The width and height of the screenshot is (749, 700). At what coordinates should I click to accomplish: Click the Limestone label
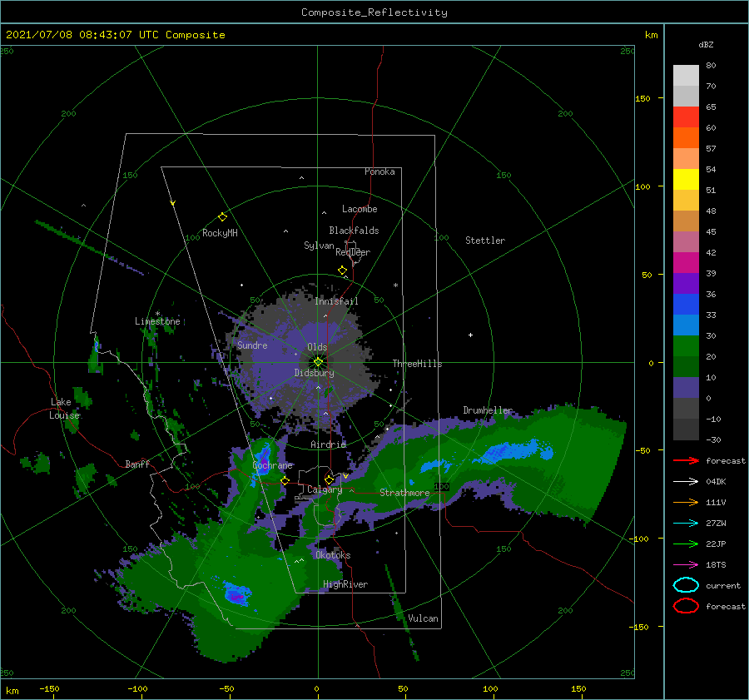tap(157, 321)
